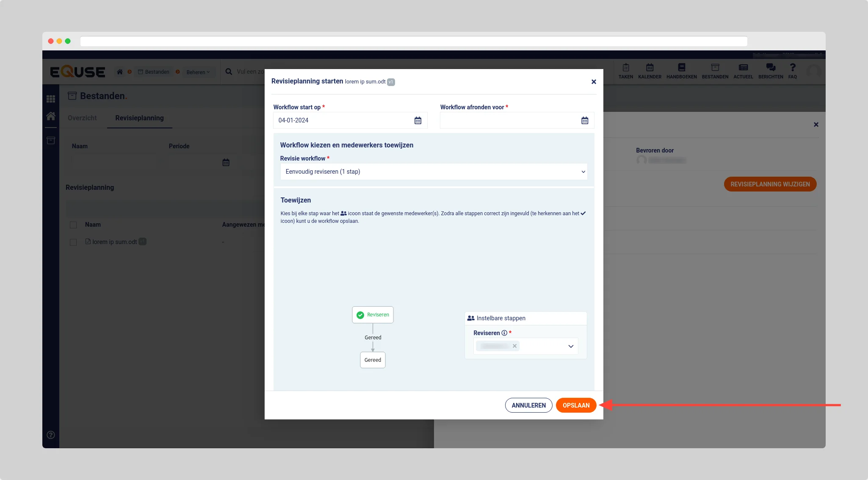Open calendar picker for Workflow afronden voor
The width and height of the screenshot is (868, 480).
[584, 121]
